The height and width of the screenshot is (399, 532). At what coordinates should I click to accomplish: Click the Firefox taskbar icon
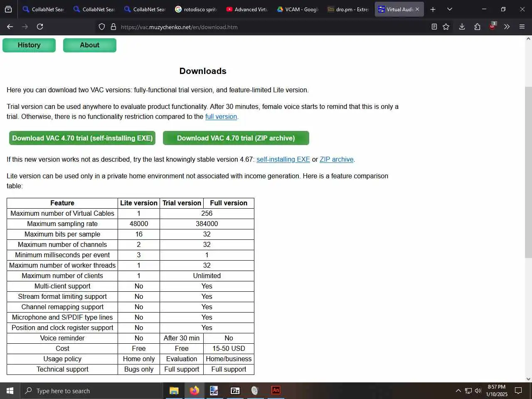click(x=194, y=391)
